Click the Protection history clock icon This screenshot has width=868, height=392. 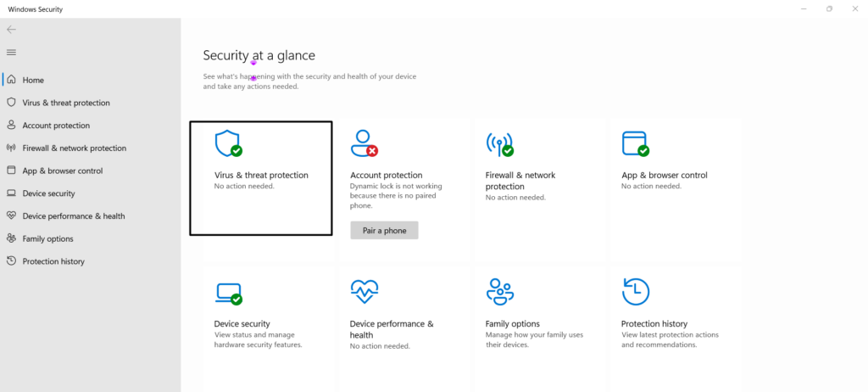click(635, 292)
